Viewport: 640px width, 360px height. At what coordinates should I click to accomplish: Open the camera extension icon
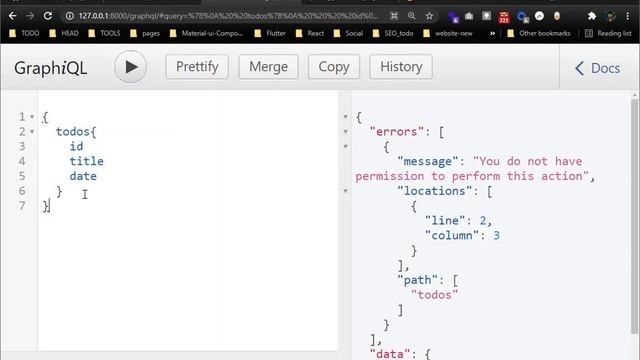[x=469, y=16]
